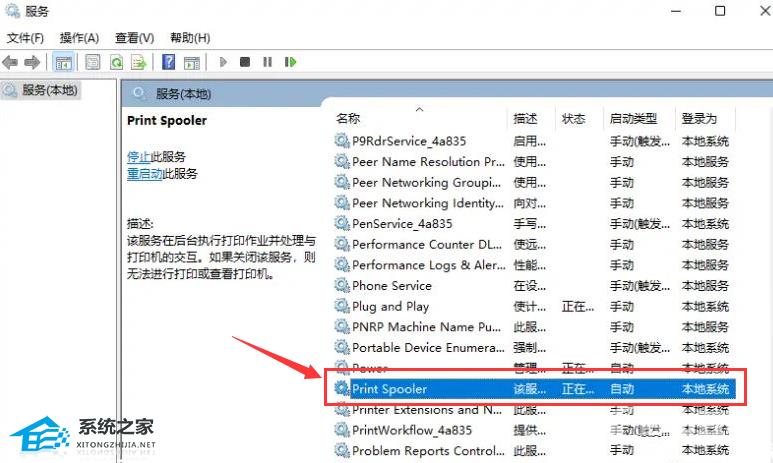773x463 pixels.
Task: Select the Performance Logs & Alerts row
Action: [534, 265]
